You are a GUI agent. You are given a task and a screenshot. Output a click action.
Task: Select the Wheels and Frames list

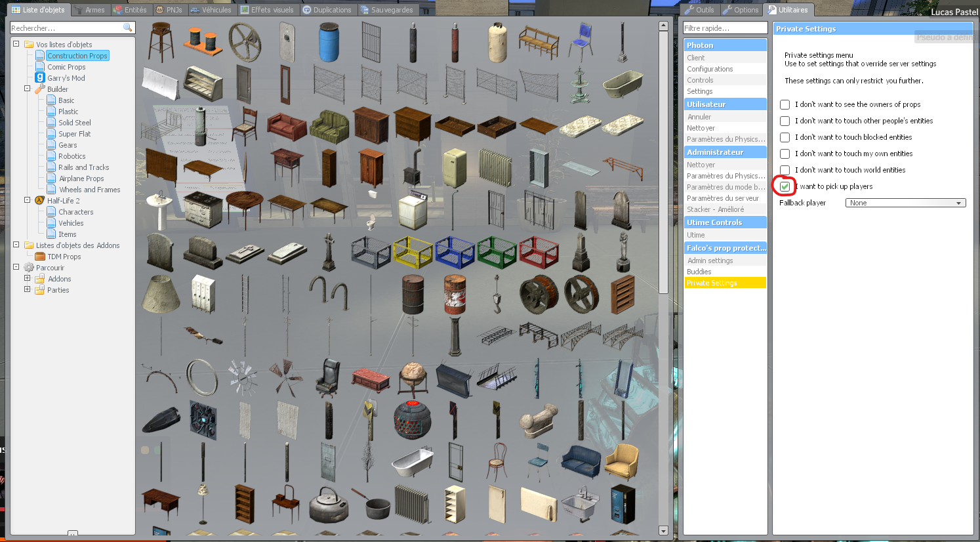(x=90, y=190)
